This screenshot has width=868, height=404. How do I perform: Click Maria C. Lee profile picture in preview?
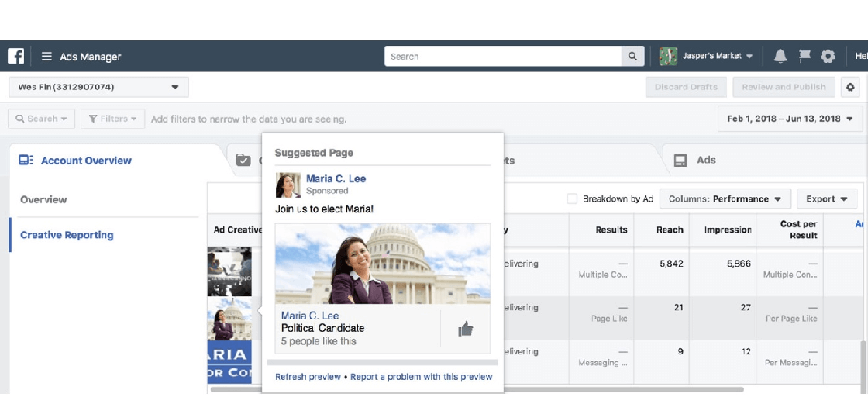tap(288, 185)
